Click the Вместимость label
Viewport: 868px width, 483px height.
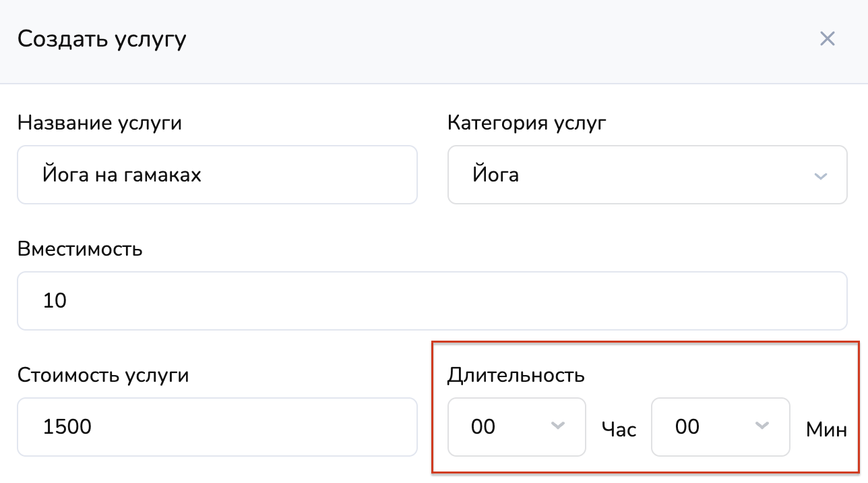pyautogui.click(x=80, y=249)
